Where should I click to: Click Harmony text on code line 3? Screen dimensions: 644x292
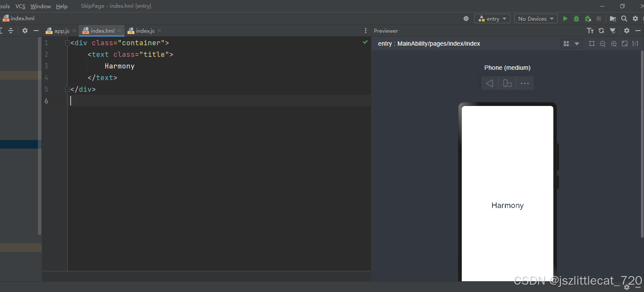tap(120, 66)
